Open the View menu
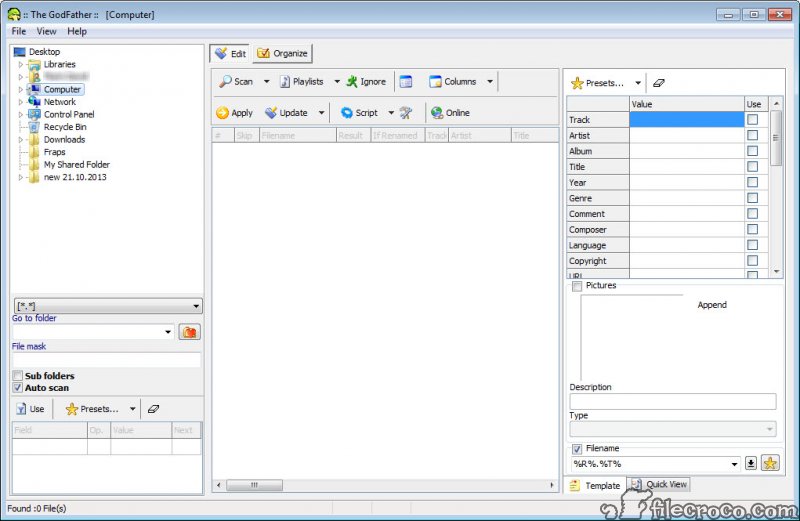This screenshot has width=800, height=521. click(46, 31)
